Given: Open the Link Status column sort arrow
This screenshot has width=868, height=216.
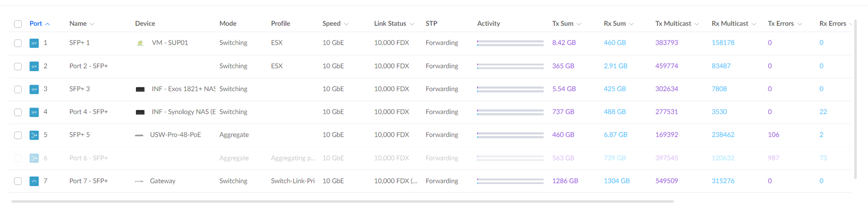Looking at the screenshot, I should (412, 24).
